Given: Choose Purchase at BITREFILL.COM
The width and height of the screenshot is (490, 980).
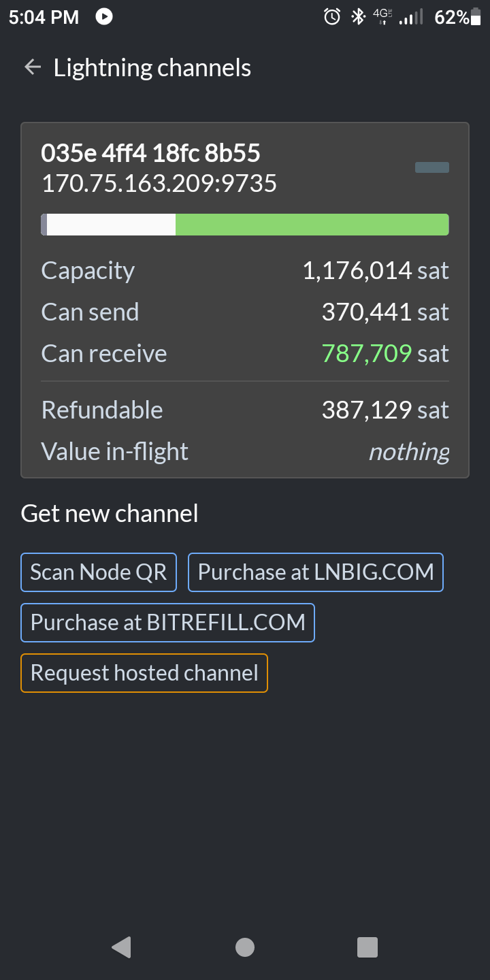Looking at the screenshot, I should click(167, 623).
